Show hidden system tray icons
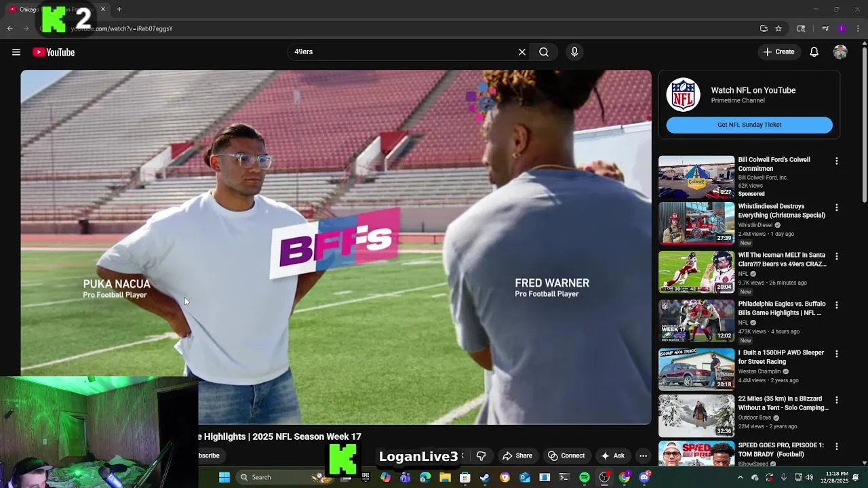The width and height of the screenshot is (868, 488). coord(740,477)
